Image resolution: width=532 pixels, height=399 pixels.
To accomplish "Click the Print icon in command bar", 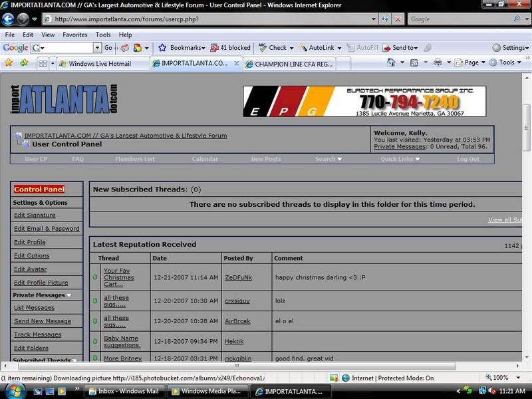I will tap(438, 63).
